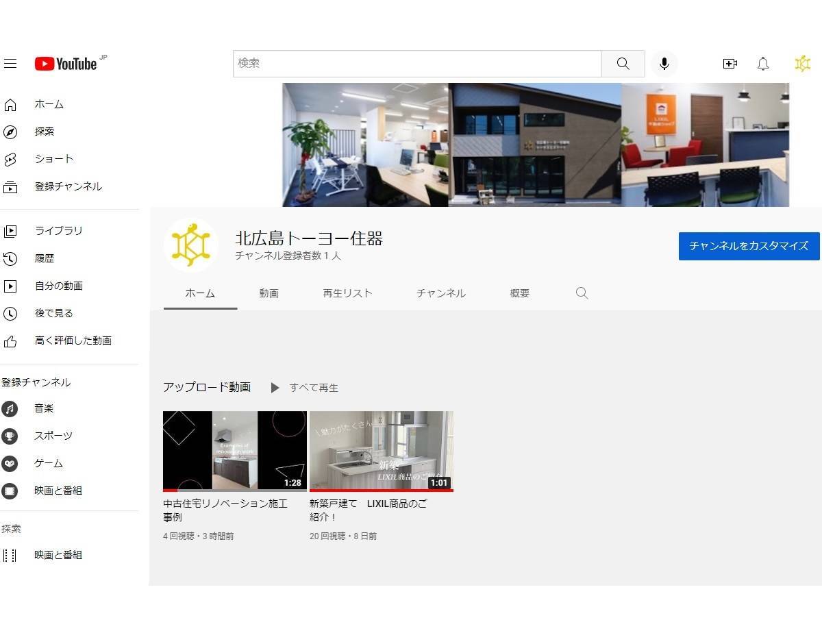Open 自分の動画 sidebar label
Screen dimensions: 822x644
click(59, 286)
